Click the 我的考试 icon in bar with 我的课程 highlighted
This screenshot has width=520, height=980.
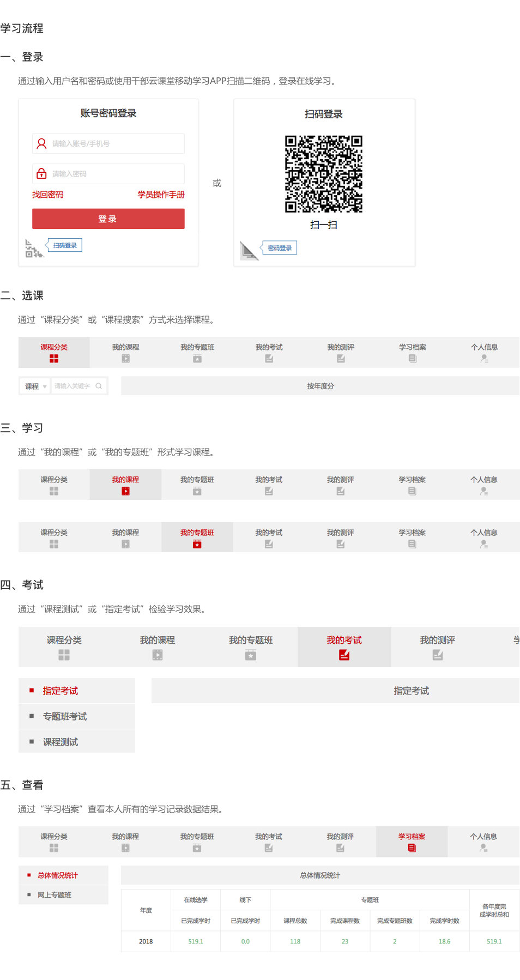(269, 491)
